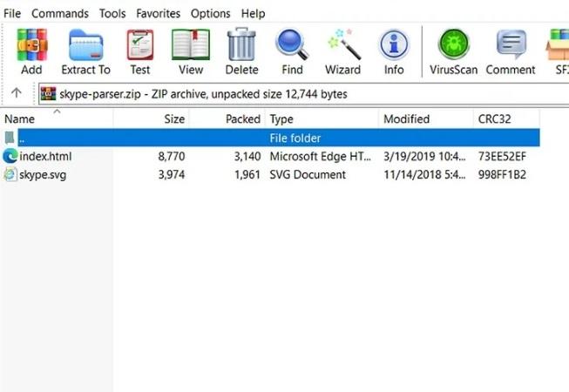Go up one level with arrow
569x392 pixels.
[x=16, y=93]
